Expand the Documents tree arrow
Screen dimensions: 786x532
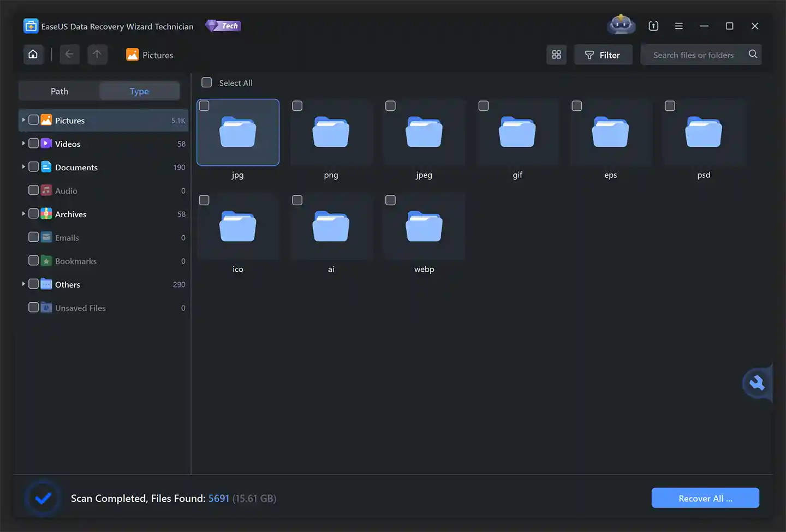[x=23, y=167]
